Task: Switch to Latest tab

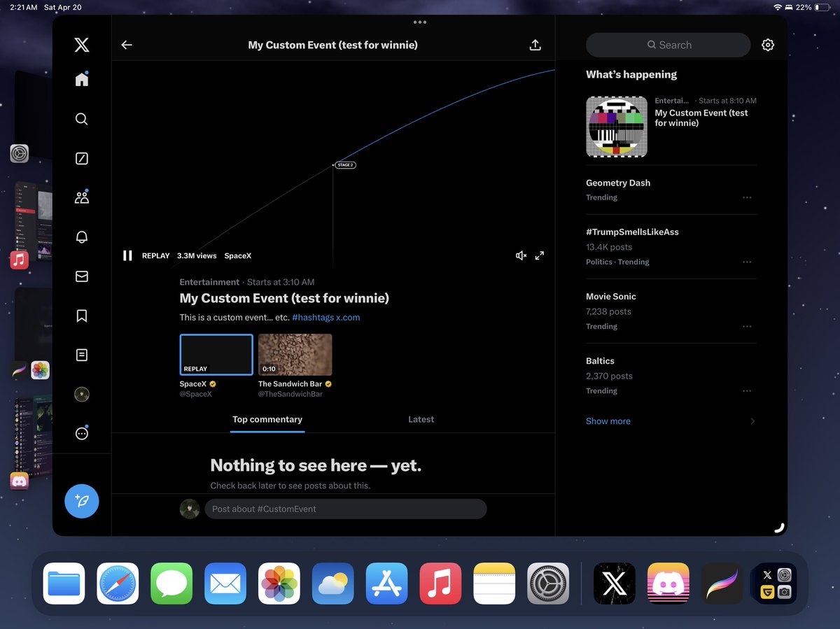Action: [x=421, y=419]
